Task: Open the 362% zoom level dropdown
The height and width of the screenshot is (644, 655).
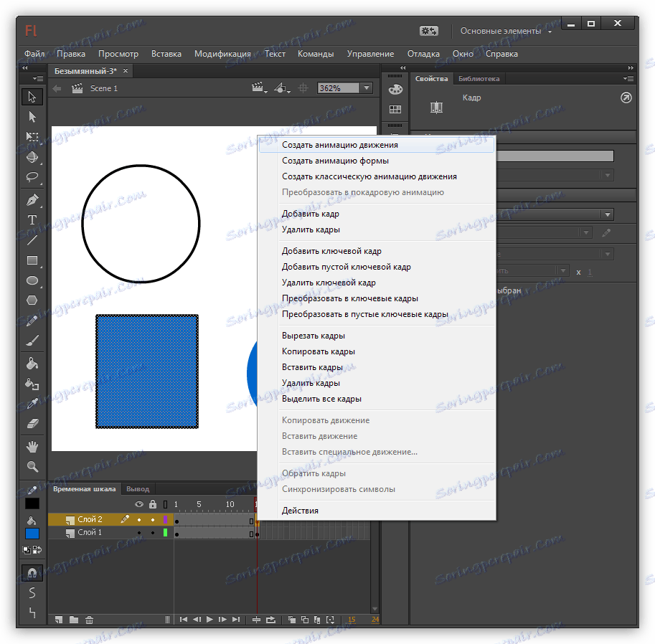Action: [367, 88]
